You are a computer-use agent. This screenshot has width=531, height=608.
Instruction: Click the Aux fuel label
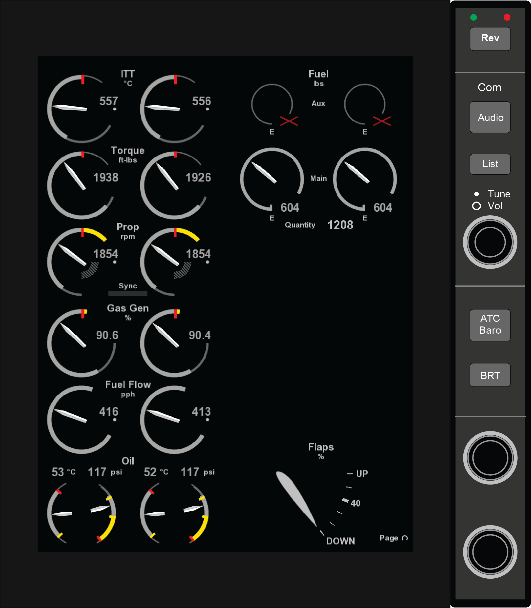[x=318, y=104]
